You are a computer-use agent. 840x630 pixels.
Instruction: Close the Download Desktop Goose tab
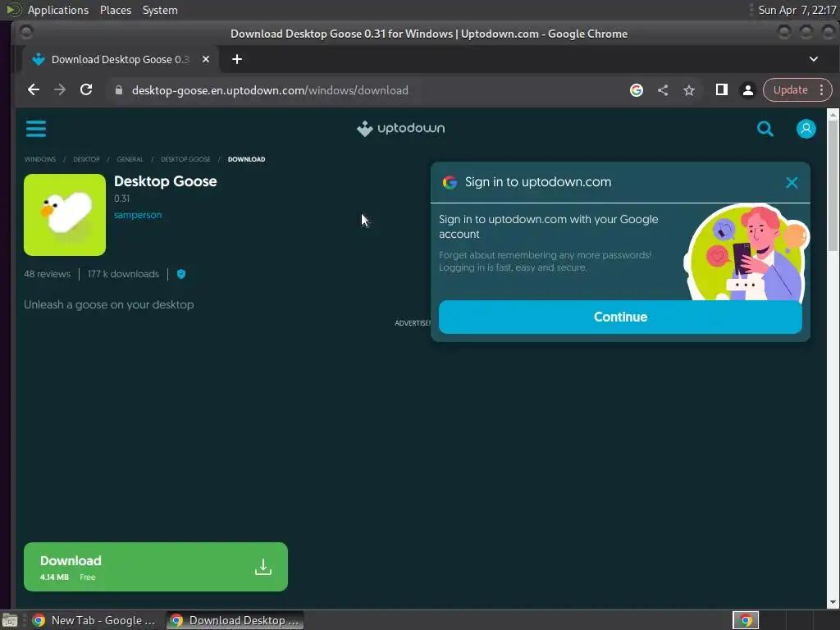click(206, 59)
